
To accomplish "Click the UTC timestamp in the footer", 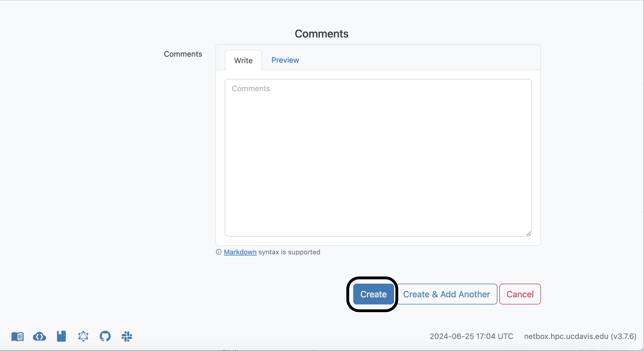I will 471,336.
